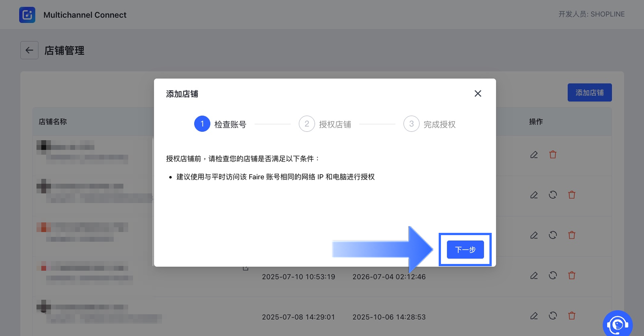Screen dimensions: 644x336
Task: Close the 添加店铺 dialog with the X
Action: (478, 93)
